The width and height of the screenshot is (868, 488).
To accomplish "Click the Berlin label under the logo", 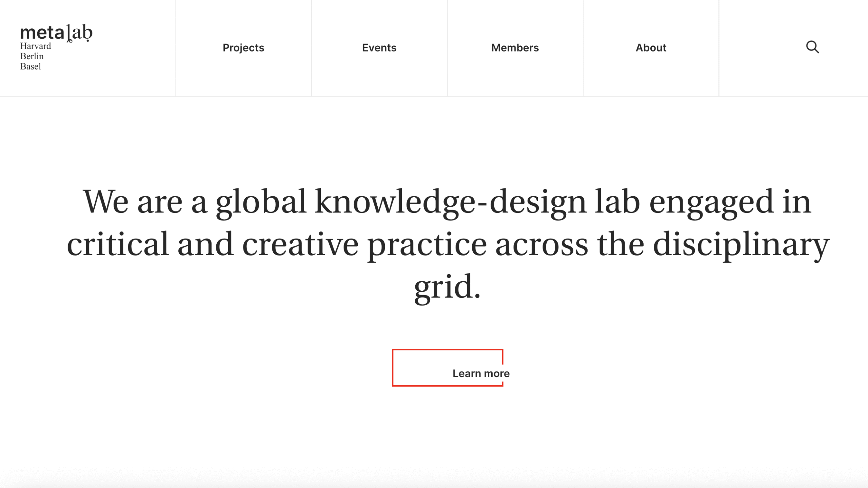I will [x=32, y=56].
